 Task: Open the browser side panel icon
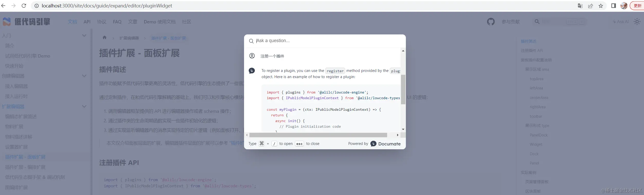coord(613,6)
